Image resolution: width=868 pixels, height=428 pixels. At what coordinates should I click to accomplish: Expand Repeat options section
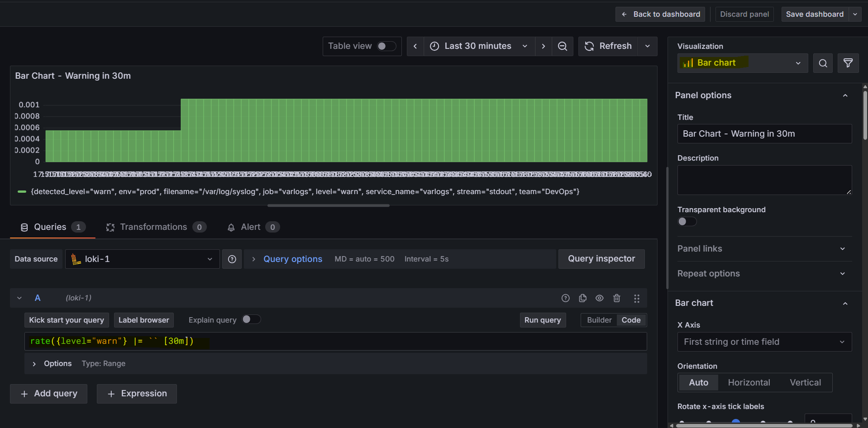pyautogui.click(x=764, y=274)
